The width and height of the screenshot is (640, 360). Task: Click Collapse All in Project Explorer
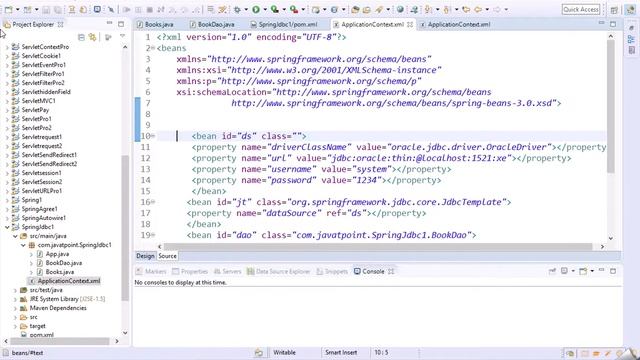[81, 38]
